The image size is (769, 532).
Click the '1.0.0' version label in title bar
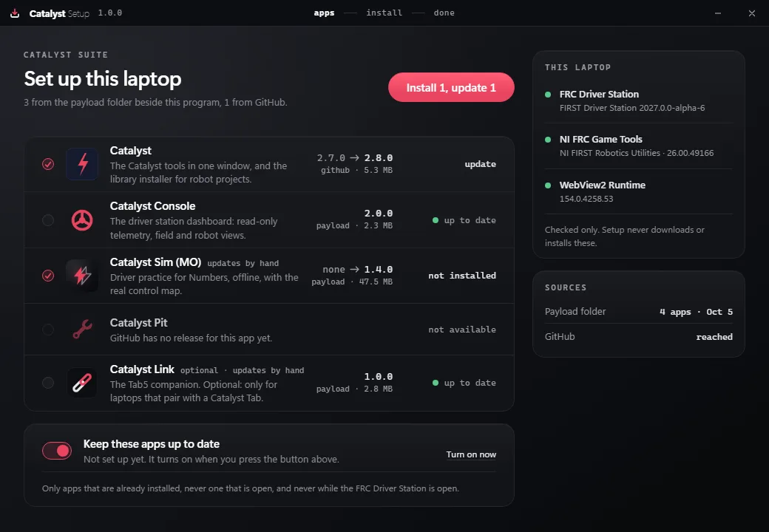[110, 13]
